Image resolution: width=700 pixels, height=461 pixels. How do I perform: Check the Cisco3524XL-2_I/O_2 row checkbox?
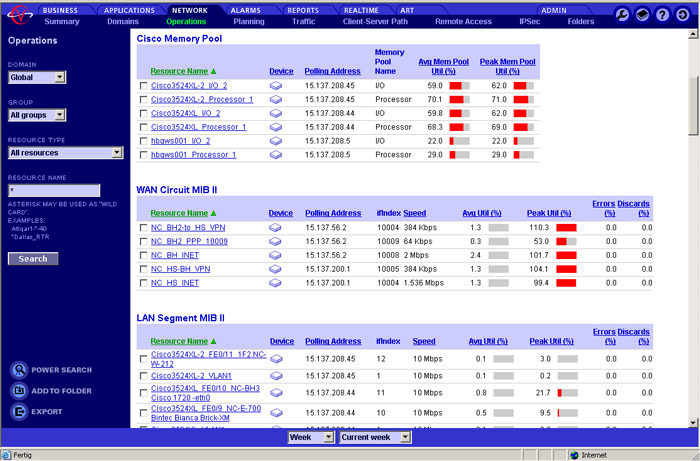[143, 86]
